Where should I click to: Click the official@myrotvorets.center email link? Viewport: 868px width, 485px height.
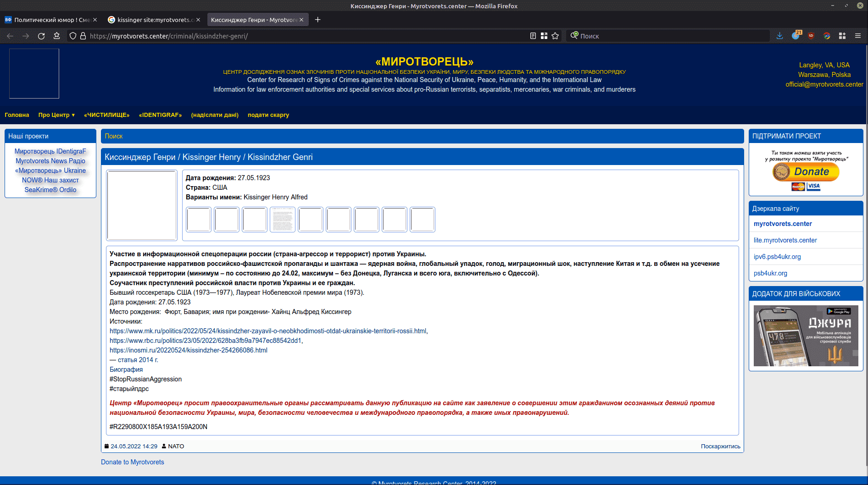click(824, 84)
